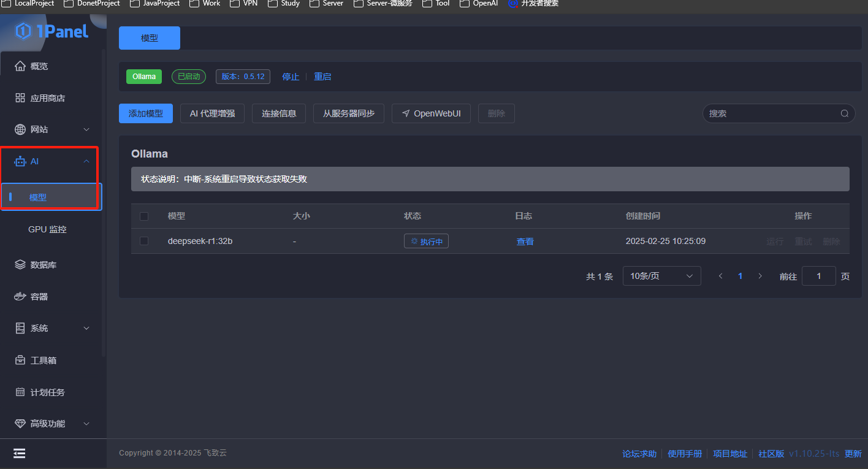Open the OpenWebUI button
Viewport: 868px width, 469px height.
click(x=431, y=113)
